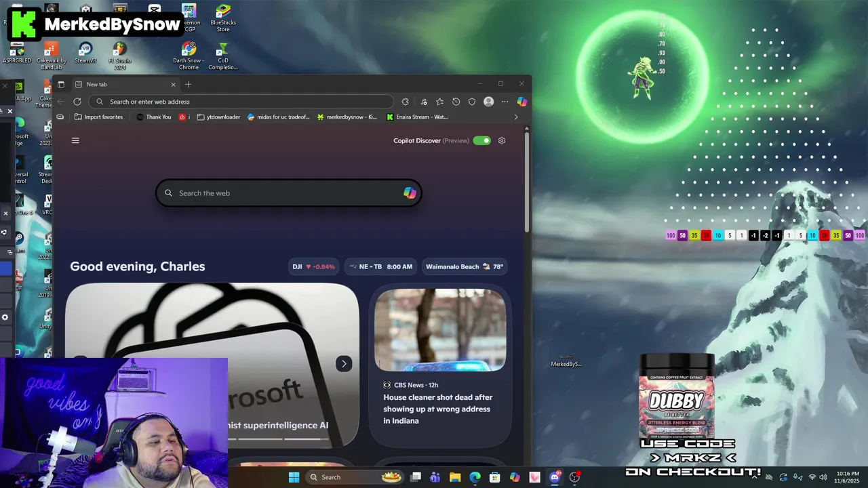Open Windows Start menu

point(294,477)
